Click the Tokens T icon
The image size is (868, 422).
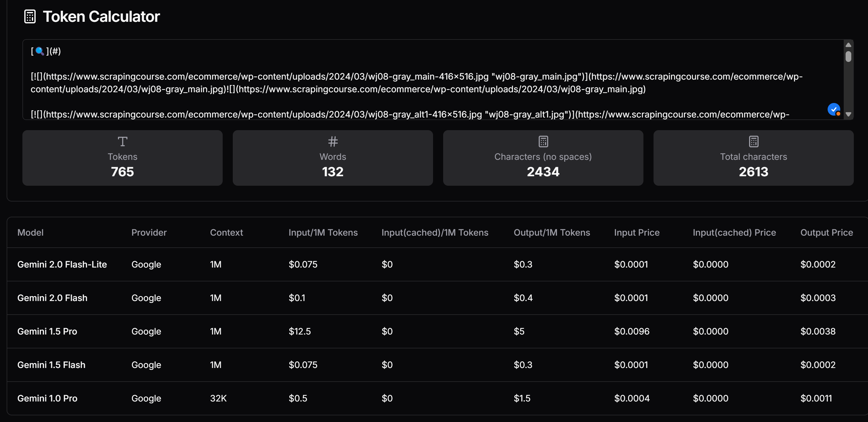coord(122,141)
